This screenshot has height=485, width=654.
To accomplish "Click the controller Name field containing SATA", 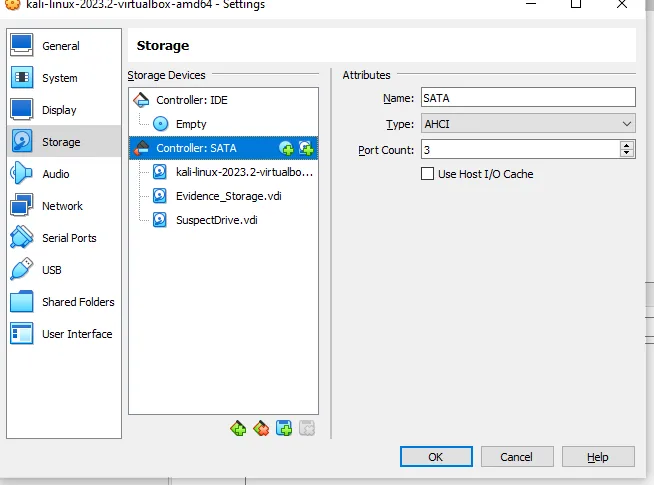I will [527, 98].
